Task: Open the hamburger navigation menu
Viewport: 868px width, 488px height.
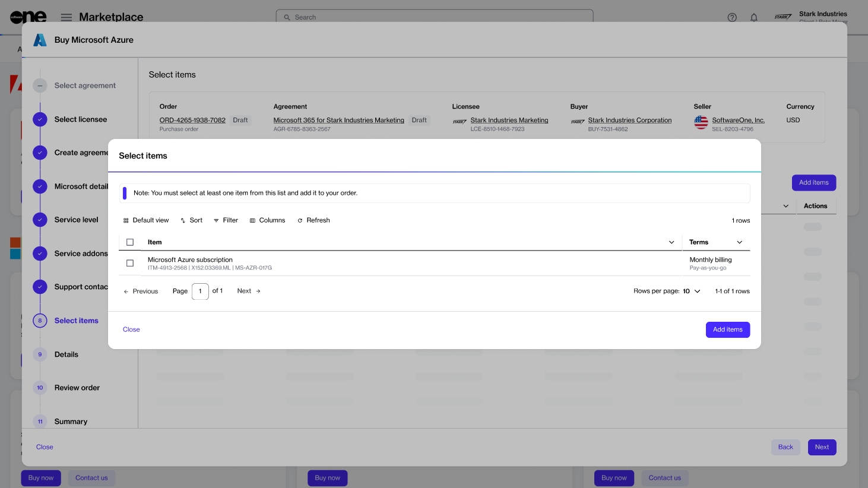Action: [x=66, y=17]
